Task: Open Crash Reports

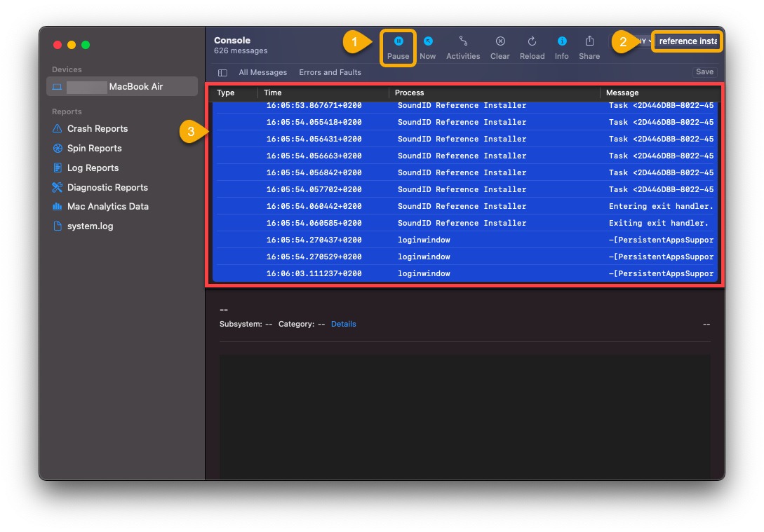Action: tap(98, 128)
